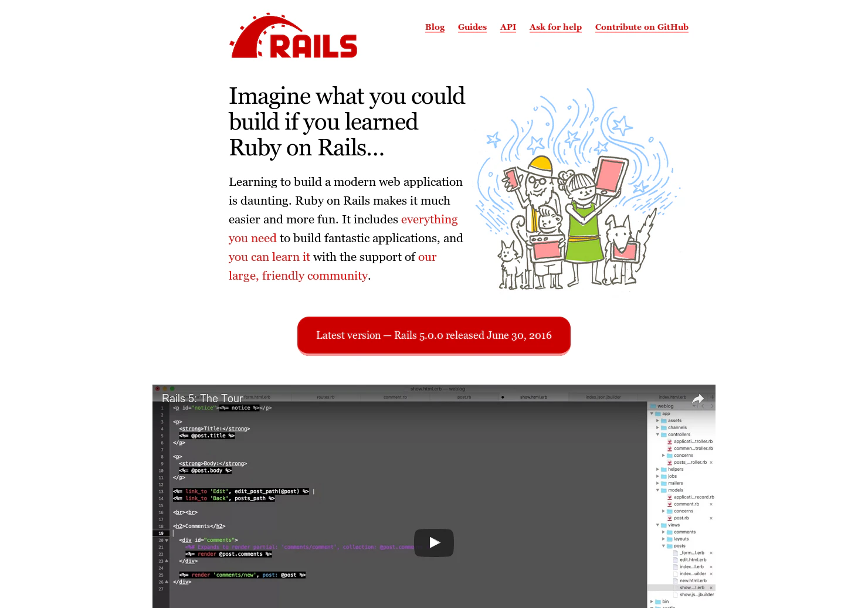The width and height of the screenshot is (868, 608).
Task: Click the headline "Imagine what you could build"
Action: tap(347, 122)
